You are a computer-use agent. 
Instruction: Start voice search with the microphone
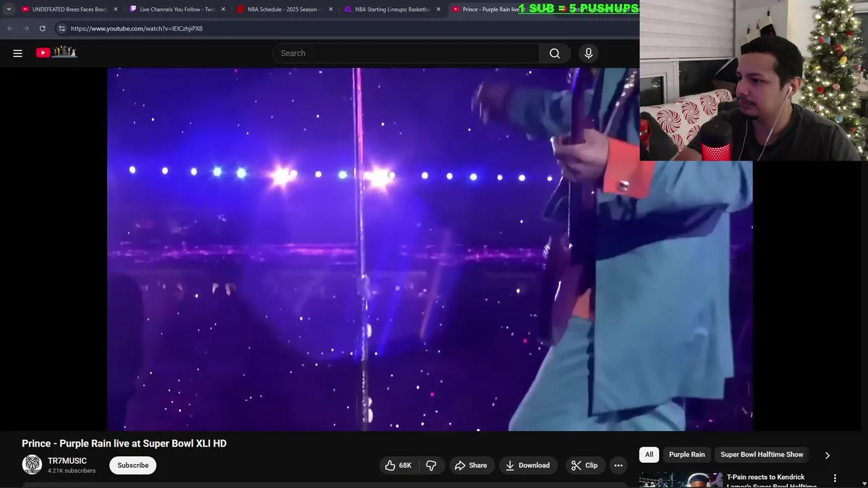[589, 53]
